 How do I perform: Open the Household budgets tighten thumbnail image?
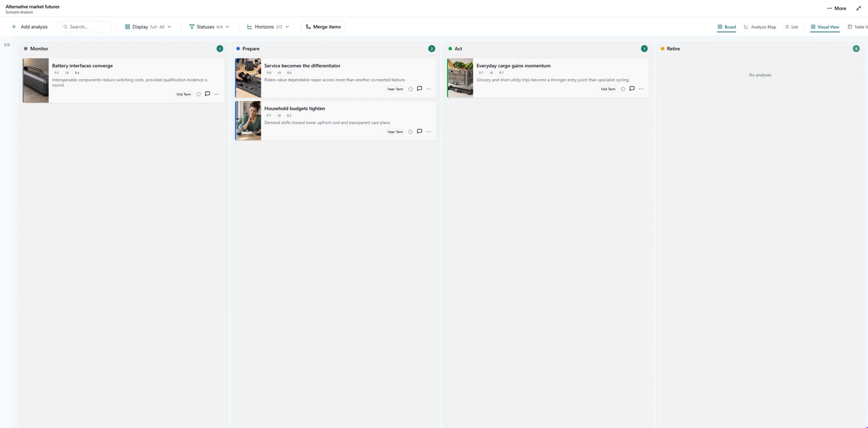248,121
